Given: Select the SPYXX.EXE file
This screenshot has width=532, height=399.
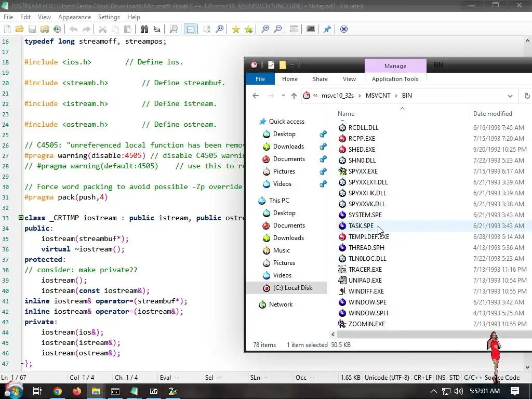Looking at the screenshot, I should 363,171.
